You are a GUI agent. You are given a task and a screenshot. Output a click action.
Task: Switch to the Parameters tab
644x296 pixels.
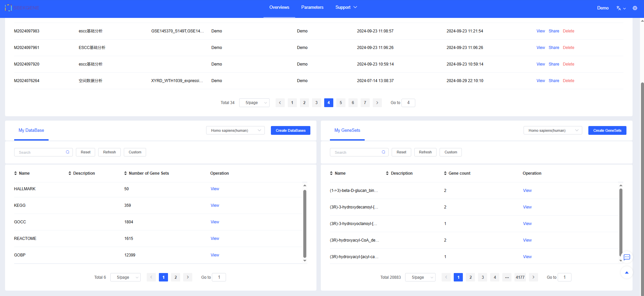click(312, 7)
